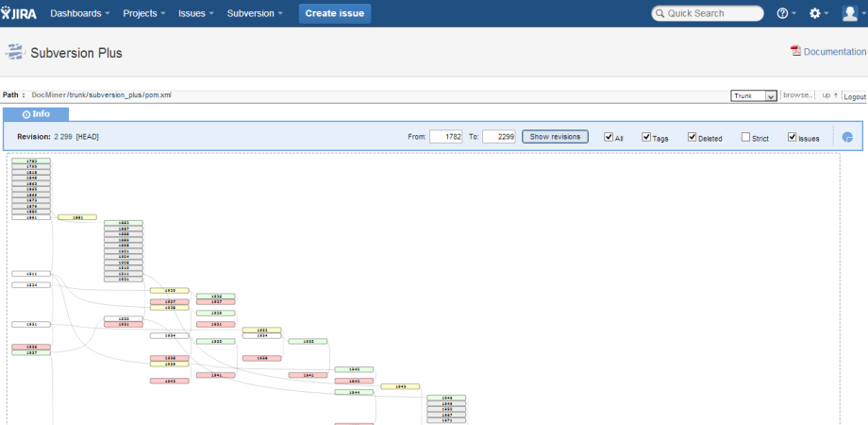Select the green 1940 revision node
The width and height of the screenshot is (868, 425).
[355, 369]
